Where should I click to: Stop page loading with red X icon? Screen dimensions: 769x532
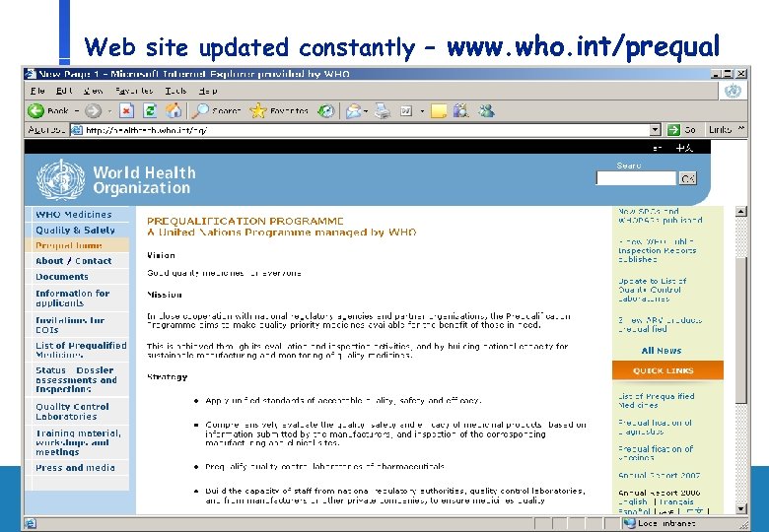(126, 110)
